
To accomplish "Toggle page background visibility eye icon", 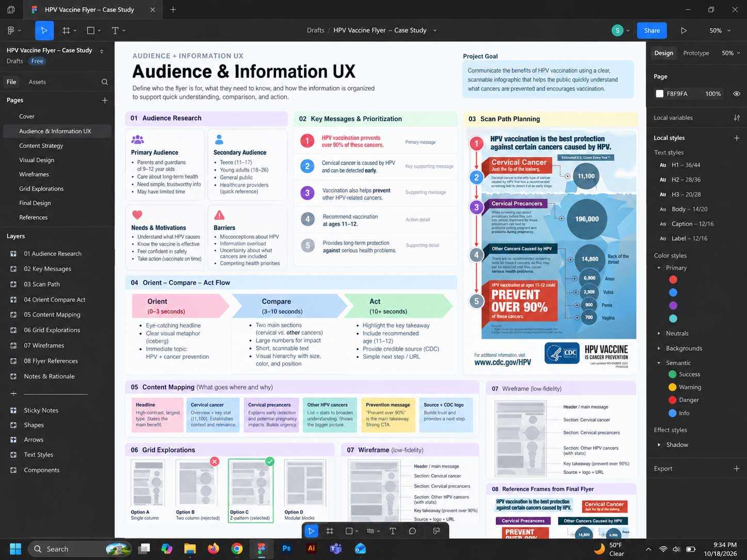I will (737, 93).
